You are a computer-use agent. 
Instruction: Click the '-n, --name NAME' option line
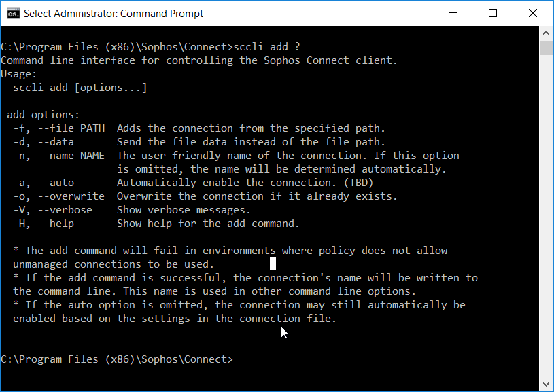tap(60, 155)
